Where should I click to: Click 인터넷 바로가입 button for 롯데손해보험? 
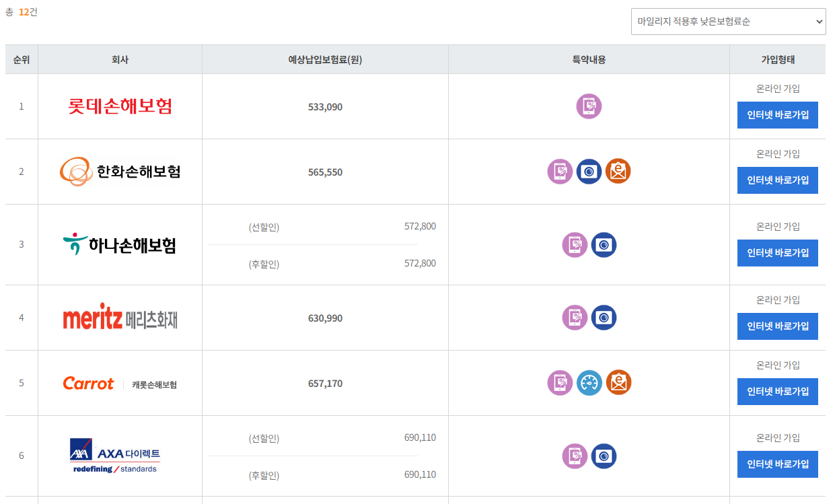tap(778, 115)
